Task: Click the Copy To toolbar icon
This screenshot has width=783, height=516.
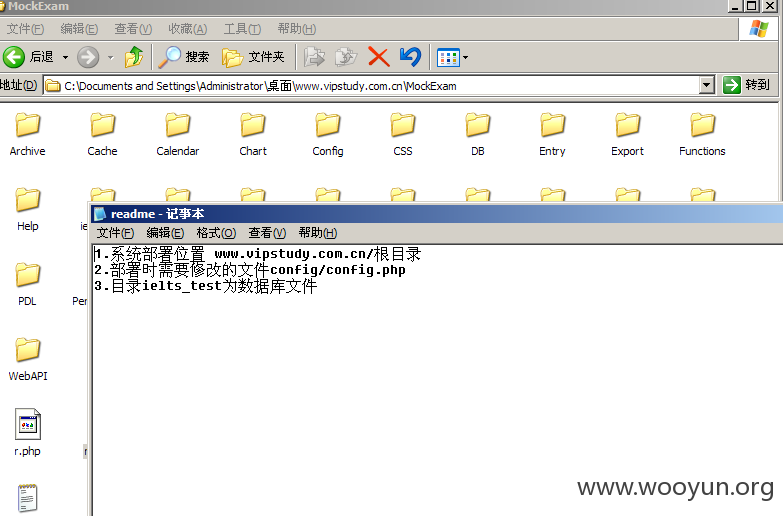Action: 346,57
